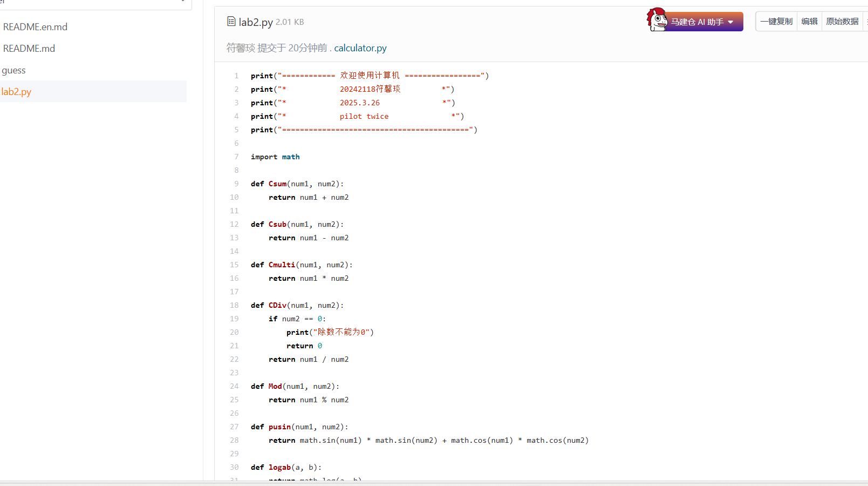The height and width of the screenshot is (486, 868).
Task: Click the file icon beside lab2.py title
Action: pyautogui.click(x=231, y=22)
